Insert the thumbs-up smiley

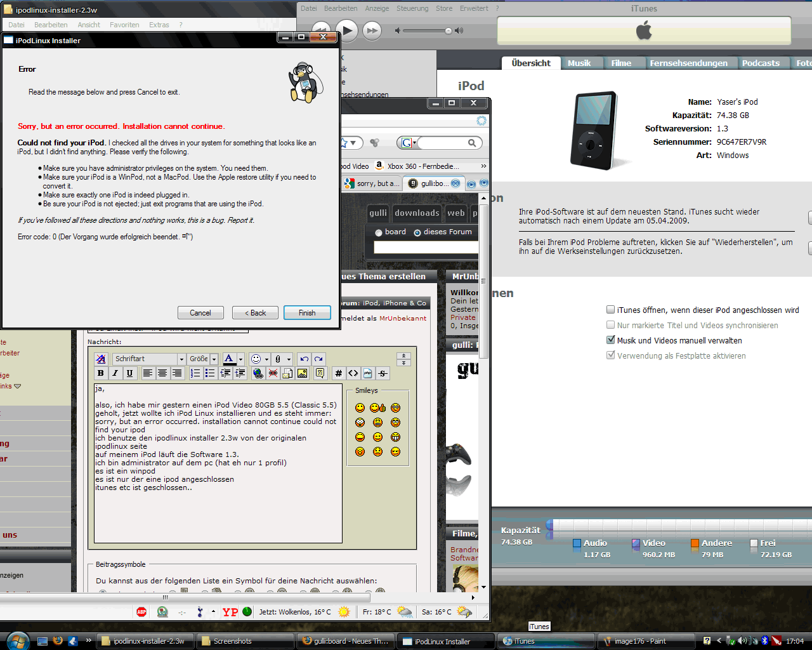pyautogui.click(x=377, y=408)
